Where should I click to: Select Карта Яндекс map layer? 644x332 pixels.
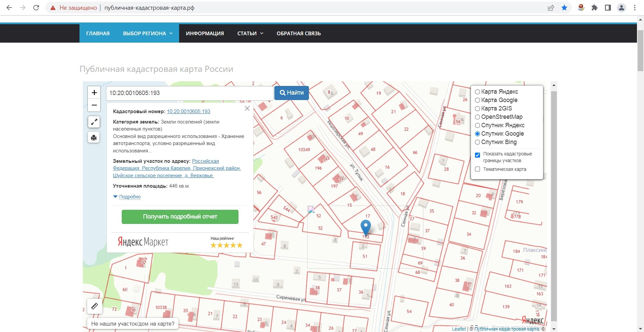coord(477,92)
